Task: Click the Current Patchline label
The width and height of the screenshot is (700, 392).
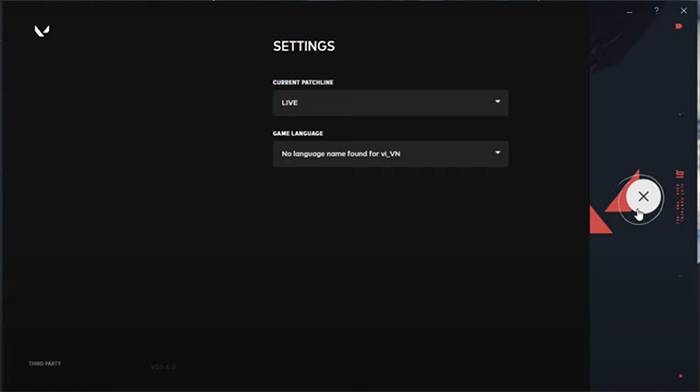Action: click(x=303, y=83)
